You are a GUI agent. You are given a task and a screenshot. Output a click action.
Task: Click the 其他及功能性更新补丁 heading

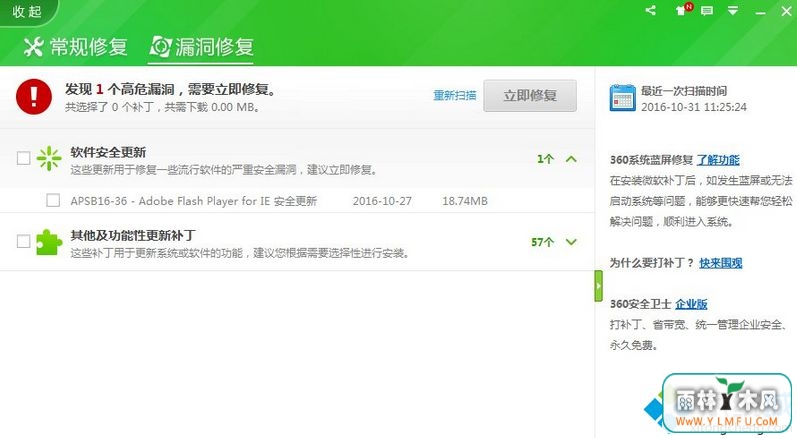point(133,235)
